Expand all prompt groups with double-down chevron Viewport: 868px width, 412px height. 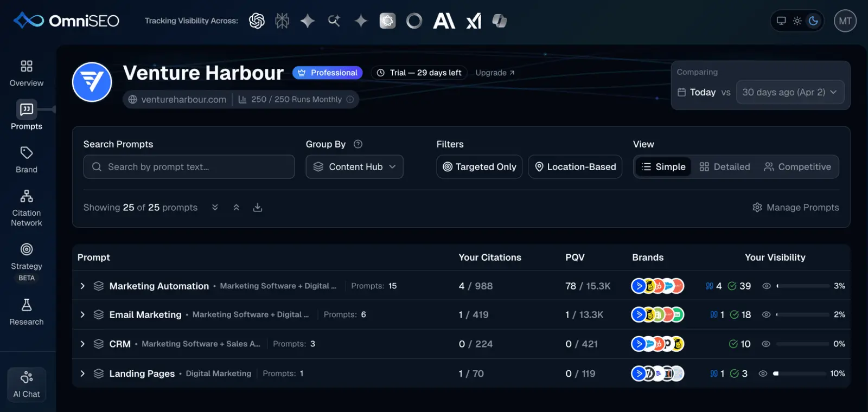click(x=215, y=208)
